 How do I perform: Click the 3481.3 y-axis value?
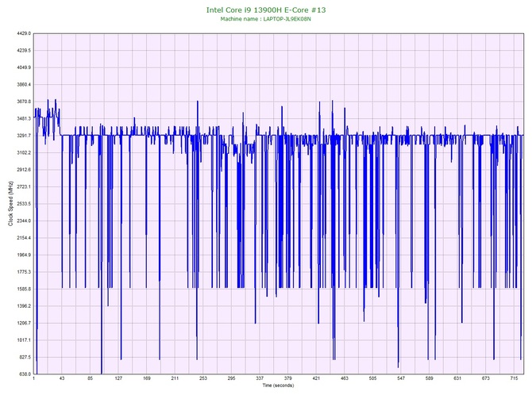click(24, 119)
